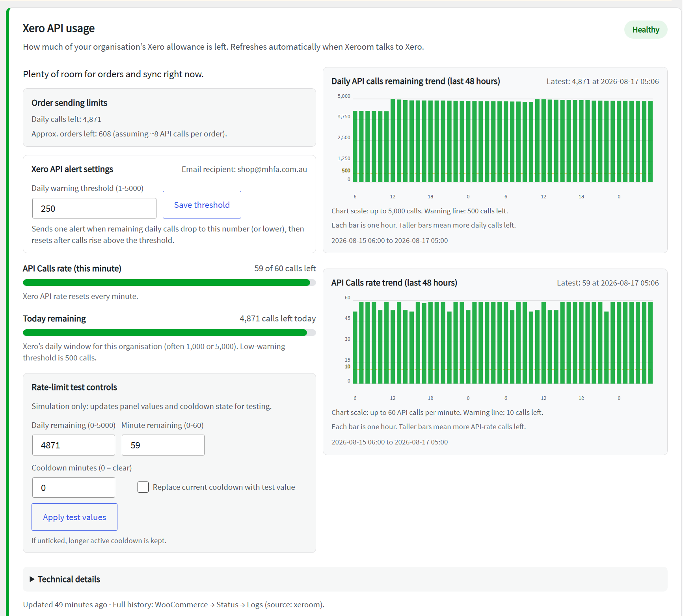
Task: Click the "45" axis label on rate chart
Action: click(x=347, y=318)
